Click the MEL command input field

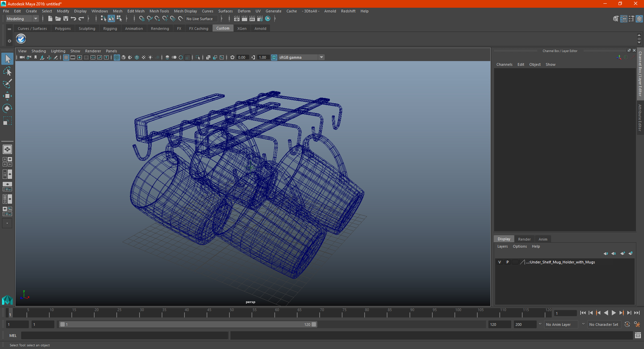[x=124, y=335]
